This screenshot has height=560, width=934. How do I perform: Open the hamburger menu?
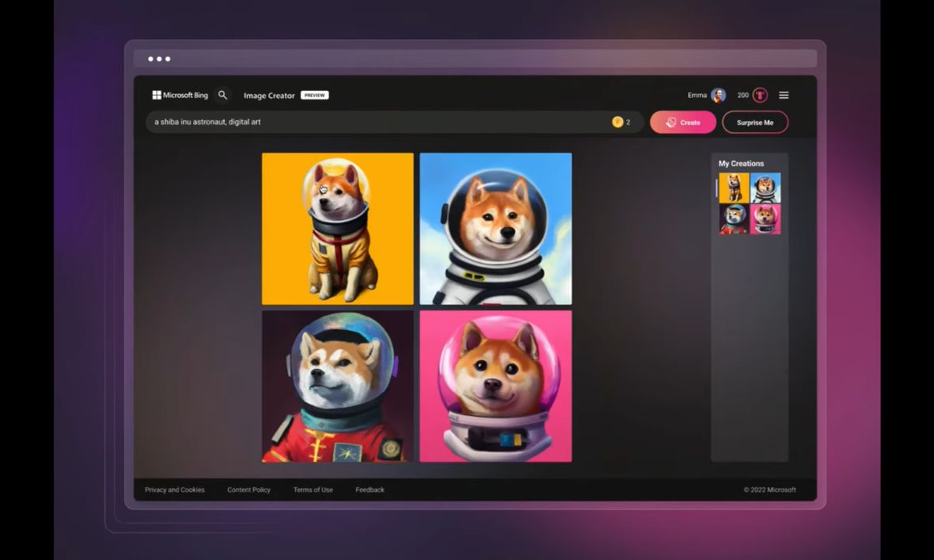click(784, 95)
